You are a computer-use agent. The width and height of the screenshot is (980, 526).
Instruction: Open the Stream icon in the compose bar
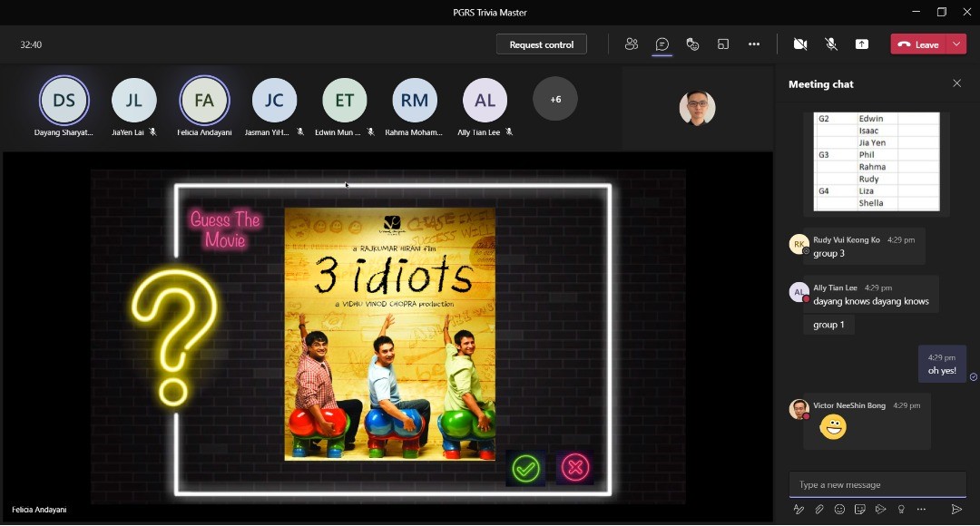click(880, 509)
